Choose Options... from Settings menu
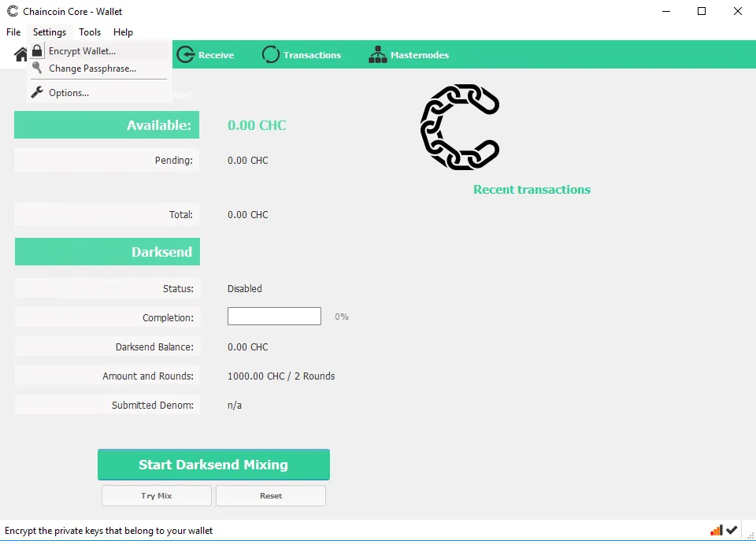 (99, 92)
